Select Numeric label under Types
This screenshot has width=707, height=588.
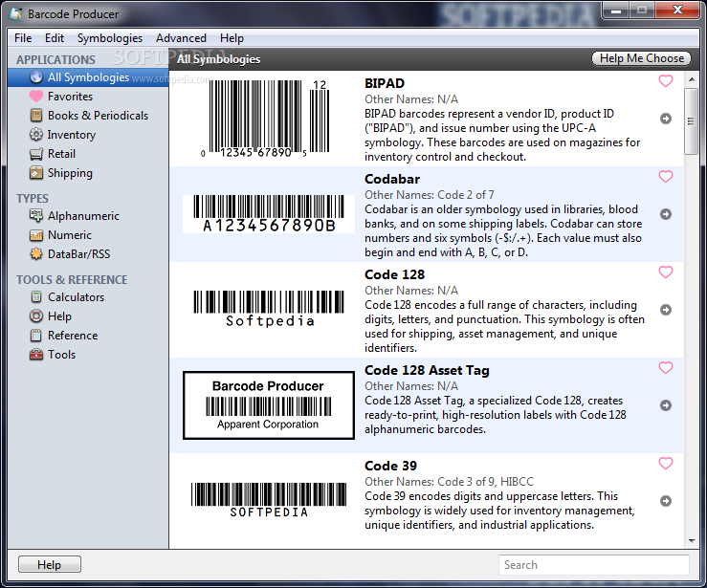[x=70, y=235]
